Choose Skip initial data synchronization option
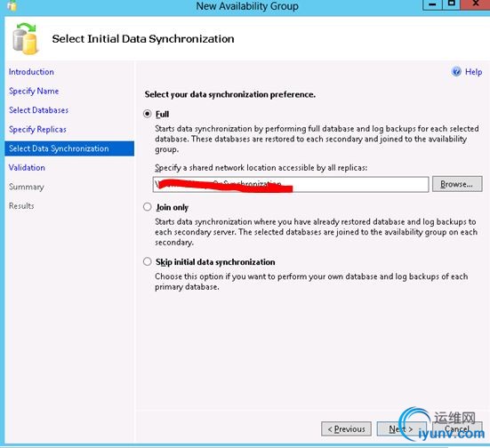Screen dimensions: 490x448 point(148,261)
